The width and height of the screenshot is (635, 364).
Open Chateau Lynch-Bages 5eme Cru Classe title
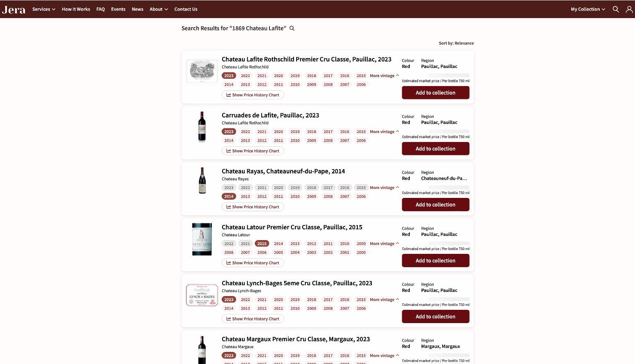[x=297, y=283]
